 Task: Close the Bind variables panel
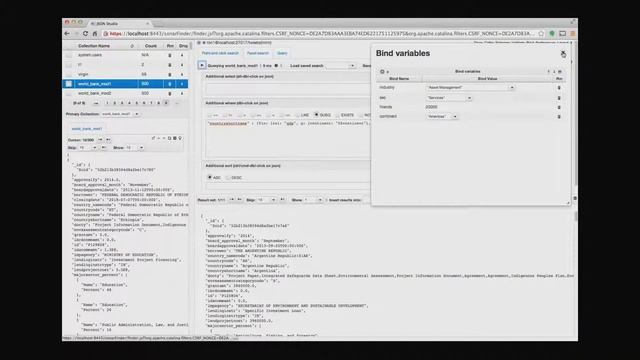click(x=563, y=53)
